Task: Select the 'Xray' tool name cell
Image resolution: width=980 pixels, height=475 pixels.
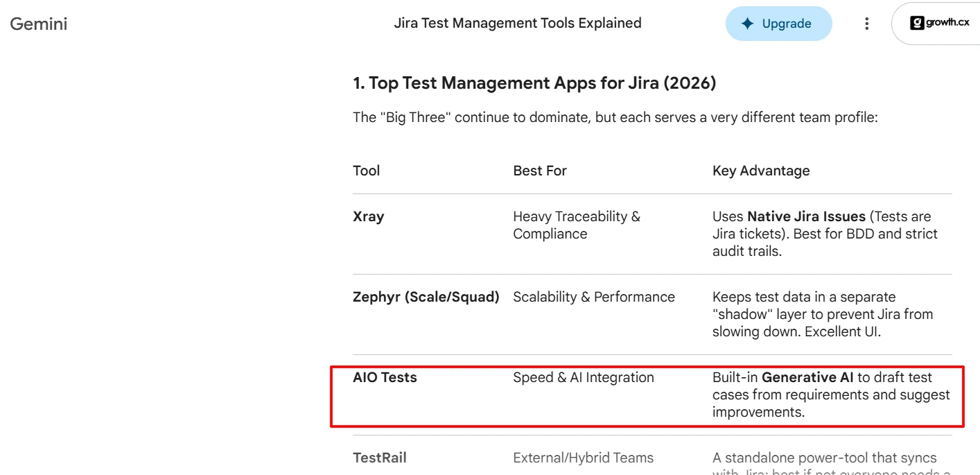Action: (x=369, y=216)
